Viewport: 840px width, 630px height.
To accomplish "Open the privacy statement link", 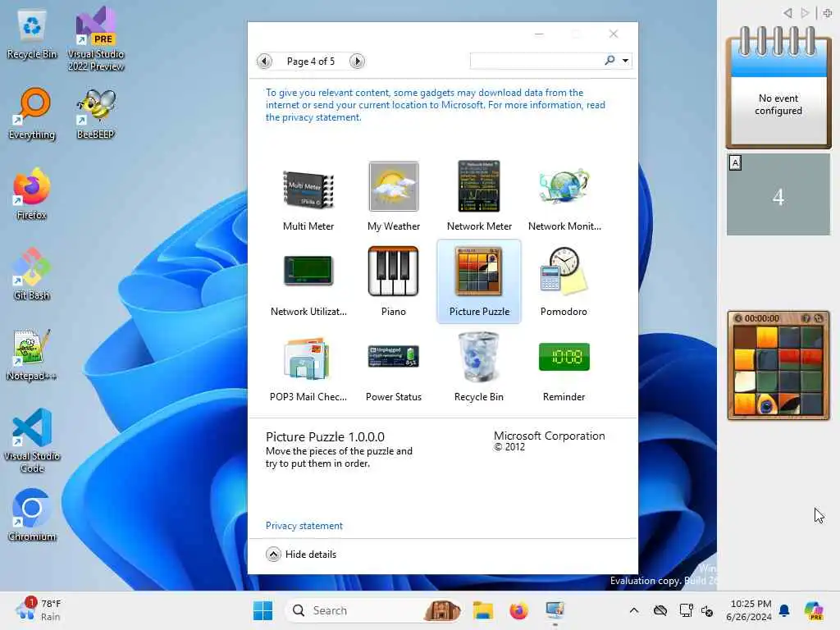I will coord(304,526).
